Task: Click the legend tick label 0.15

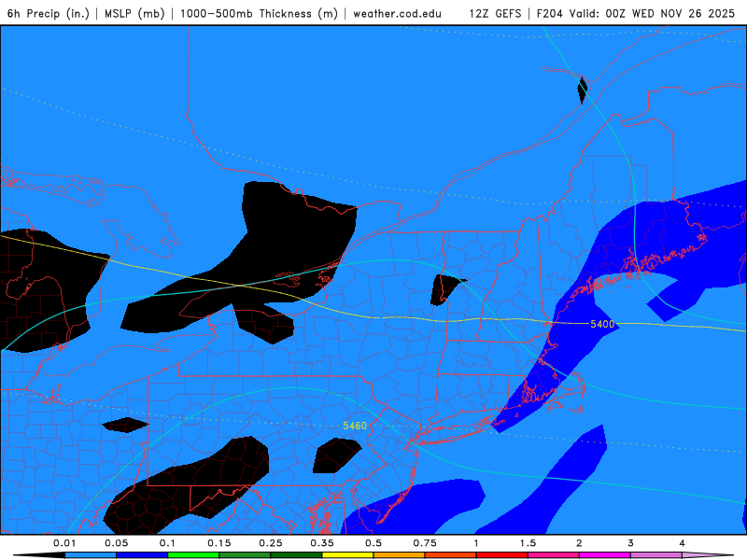Action: tap(219, 543)
